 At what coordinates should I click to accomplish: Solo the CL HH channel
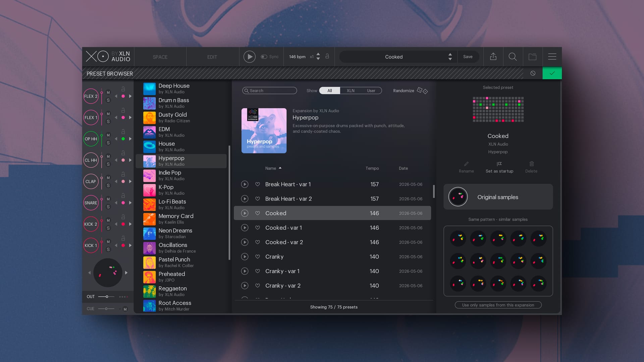point(108,164)
